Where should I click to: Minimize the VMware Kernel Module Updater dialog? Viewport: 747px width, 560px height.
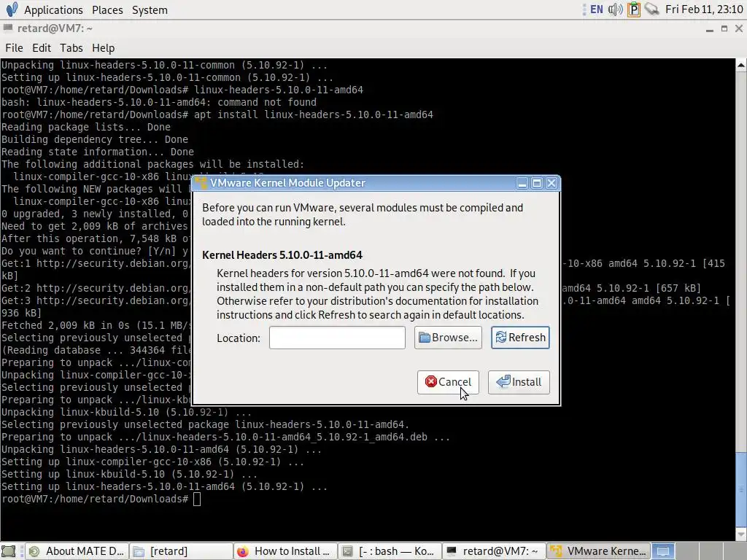pos(522,183)
